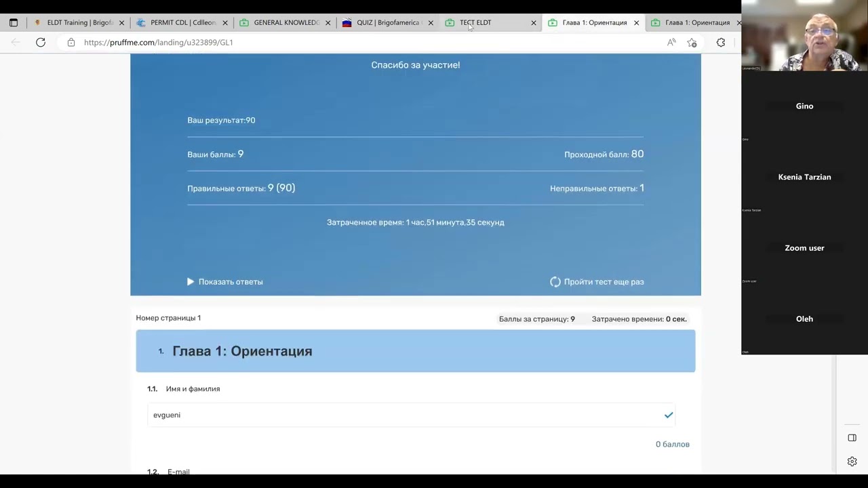Click the text Баллы за страницу: 9
This screenshot has width=868, height=488.
(537, 319)
